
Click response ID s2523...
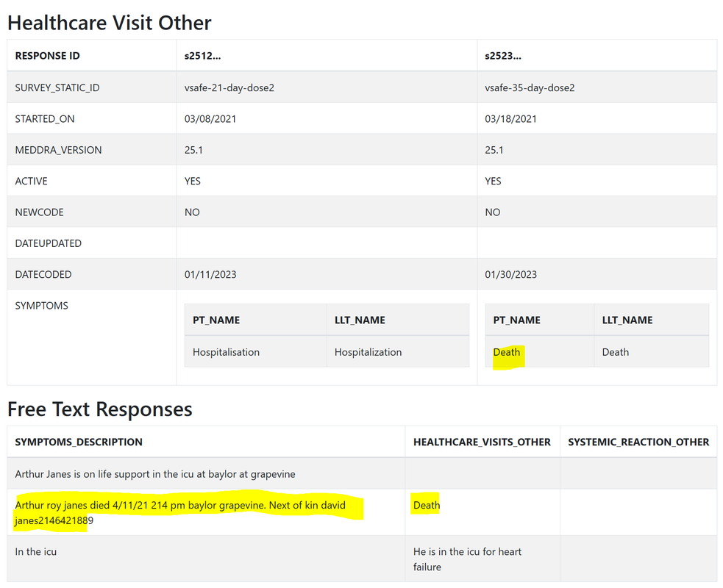coord(503,56)
